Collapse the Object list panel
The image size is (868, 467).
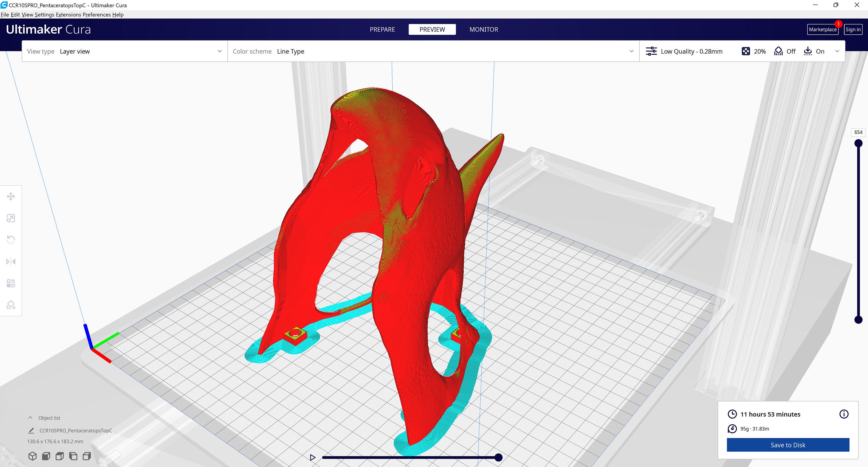point(30,417)
